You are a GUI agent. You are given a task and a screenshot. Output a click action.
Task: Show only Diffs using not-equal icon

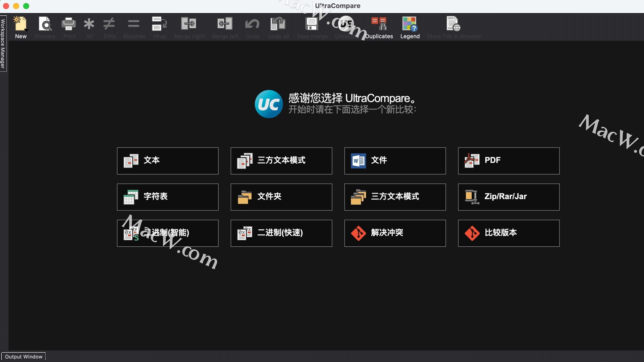coord(109,24)
